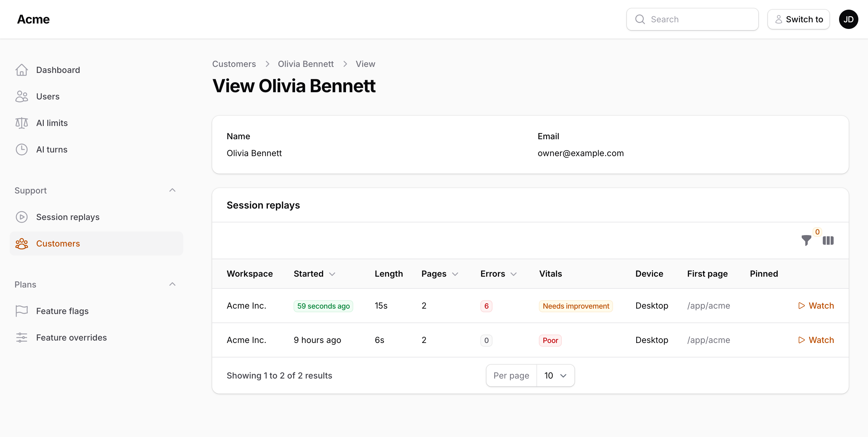Open AI limits page
The height and width of the screenshot is (437, 868).
coord(96,123)
